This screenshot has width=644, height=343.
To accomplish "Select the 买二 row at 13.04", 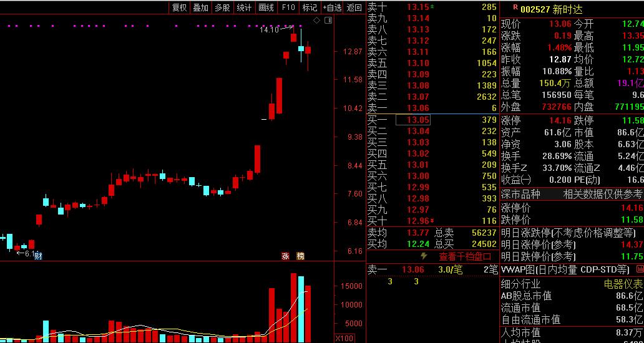I will [x=432, y=132].
